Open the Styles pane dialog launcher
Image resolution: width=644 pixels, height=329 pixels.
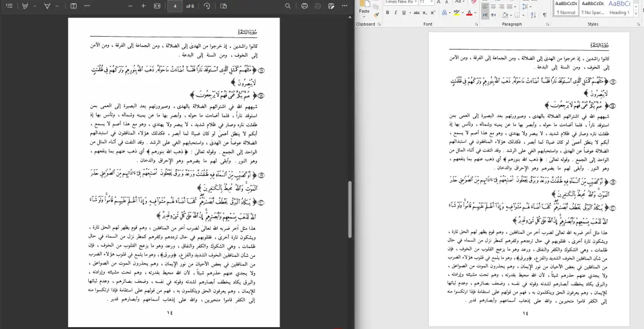[638, 24]
